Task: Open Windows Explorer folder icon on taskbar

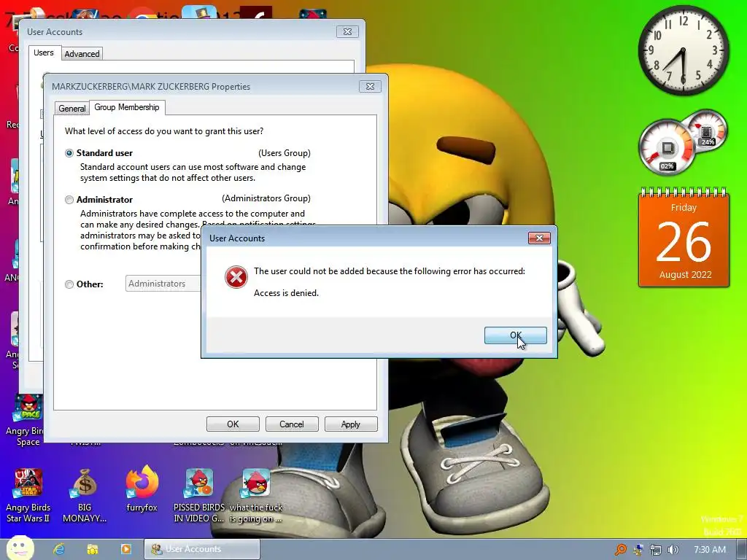Action: pyautogui.click(x=93, y=549)
